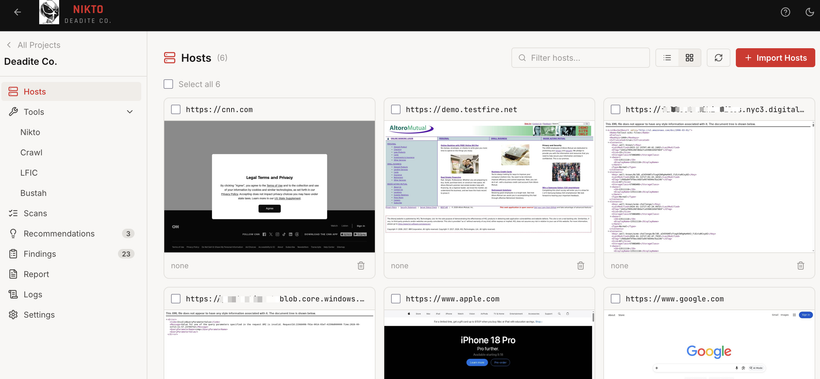Open the nyc3.digital XML screenshot thumbnail
Image resolution: width=820 pixels, height=379 pixels.
tap(709, 187)
